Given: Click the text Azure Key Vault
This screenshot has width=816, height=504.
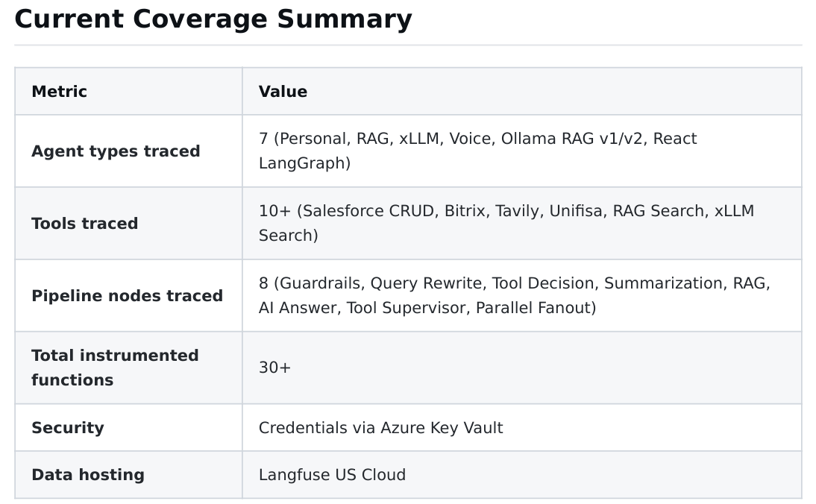Looking at the screenshot, I should (442, 428).
